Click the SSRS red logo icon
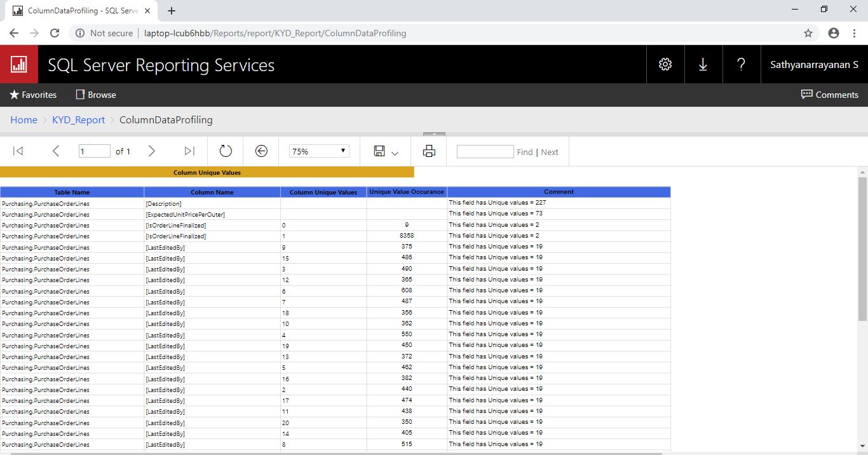This screenshot has height=455, width=868. click(19, 64)
